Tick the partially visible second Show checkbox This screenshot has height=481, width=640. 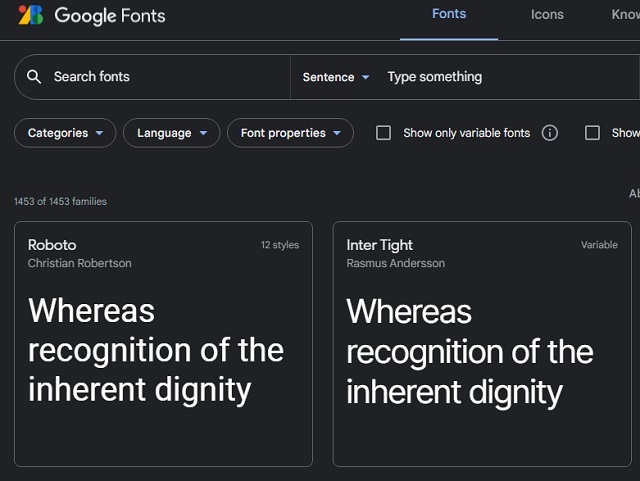click(592, 133)
